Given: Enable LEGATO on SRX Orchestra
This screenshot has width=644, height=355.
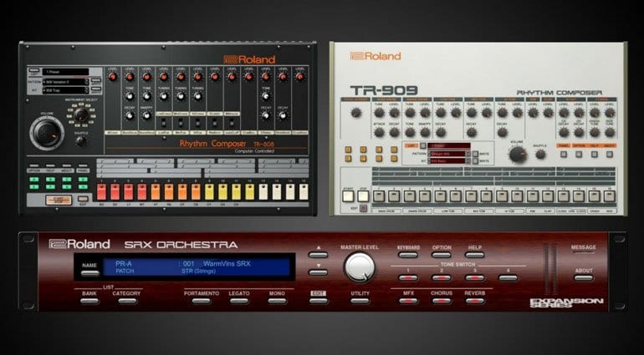Looking at the screenshot, I should [239, 301].
